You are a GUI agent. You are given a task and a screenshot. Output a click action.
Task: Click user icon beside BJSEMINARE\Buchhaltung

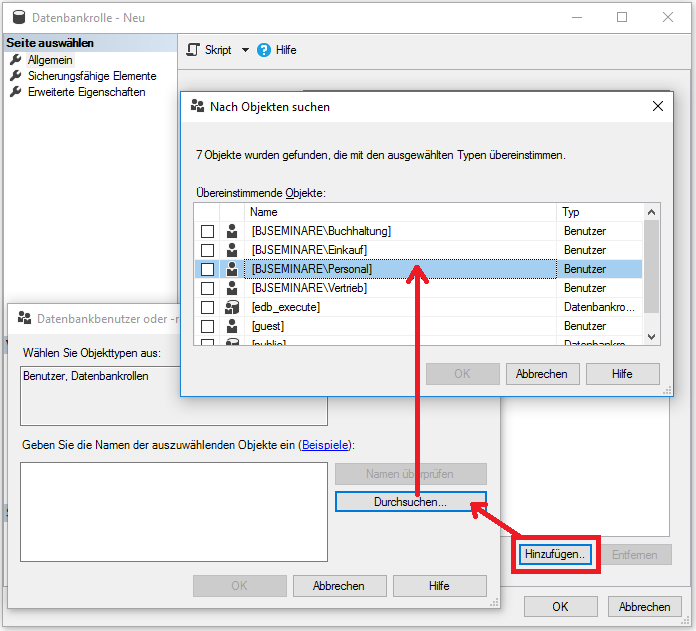click(x=232, y=231)
